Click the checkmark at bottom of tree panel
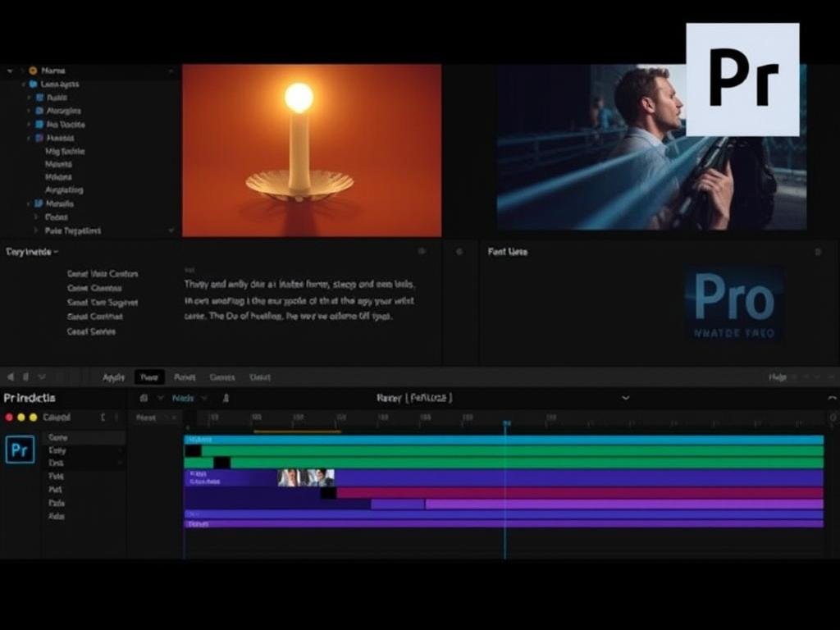This screenshot has width=840, height=630. click(x=171, y=231)
